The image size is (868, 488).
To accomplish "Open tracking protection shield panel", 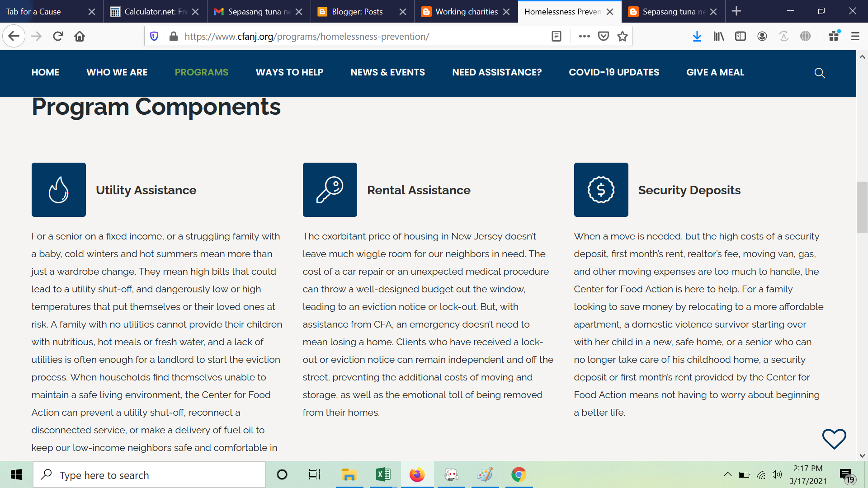I will pyautogui.click(x=154, y=36).
